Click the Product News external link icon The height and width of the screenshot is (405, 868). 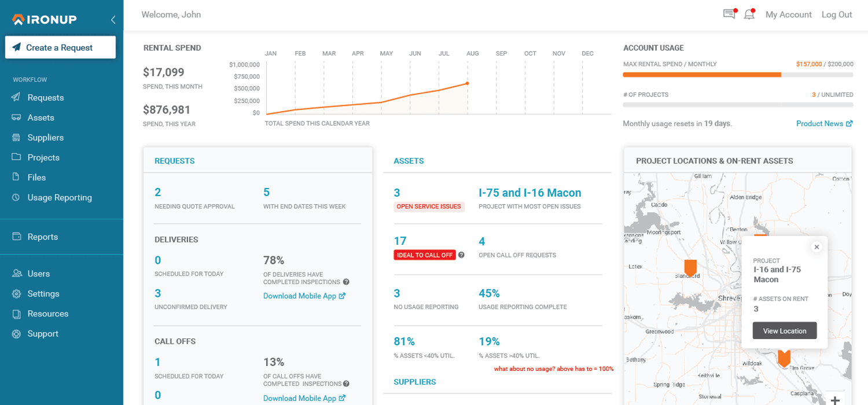[849, 123]
